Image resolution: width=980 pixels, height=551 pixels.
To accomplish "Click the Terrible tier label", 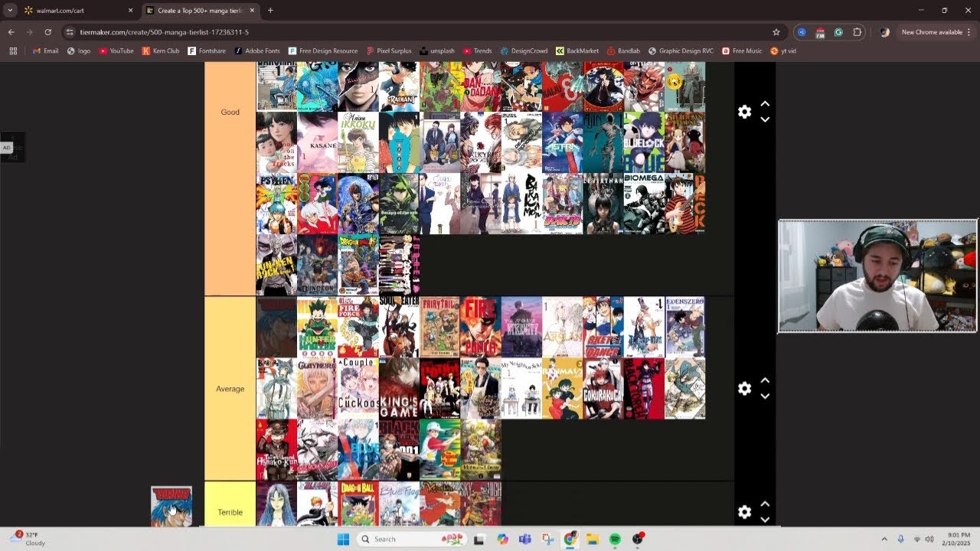I will click(230, 512).
